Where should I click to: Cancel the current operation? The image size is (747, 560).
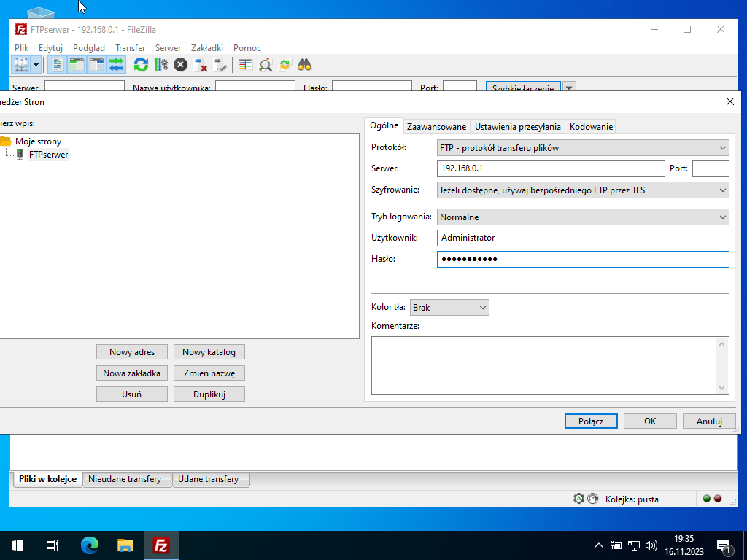[x=181, y=65]
